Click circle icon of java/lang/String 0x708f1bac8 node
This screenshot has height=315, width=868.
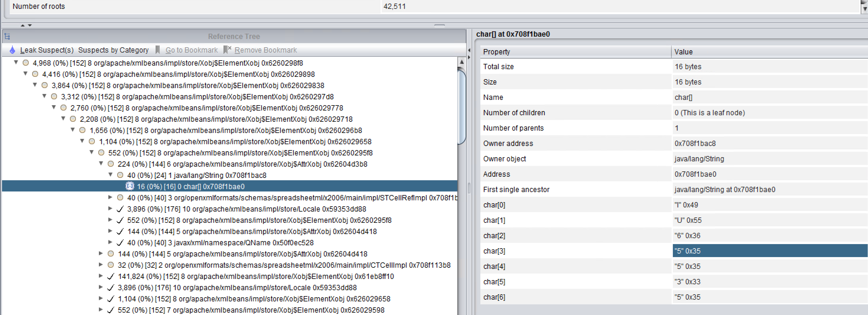click(120, 175)
